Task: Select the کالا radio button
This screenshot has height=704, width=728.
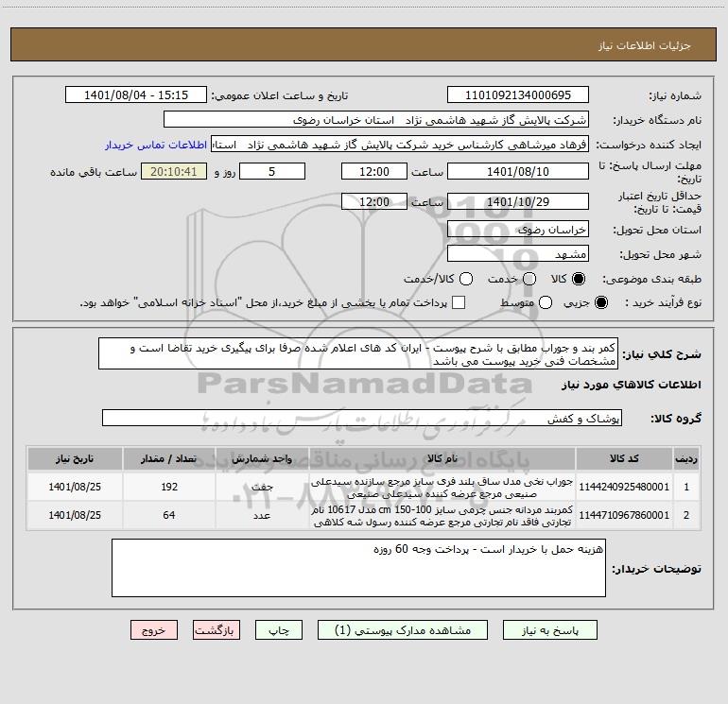Action: pyautogui.click(x=580, y=280)
